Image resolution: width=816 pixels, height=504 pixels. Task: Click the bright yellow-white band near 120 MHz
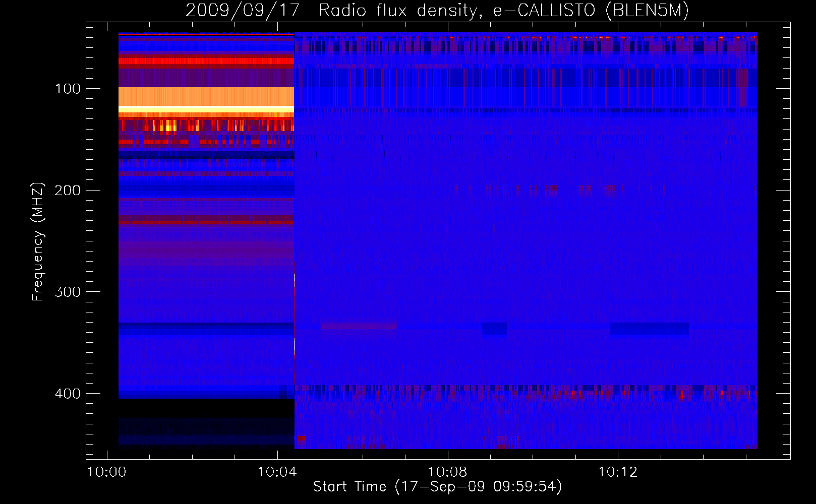point(206,109)
